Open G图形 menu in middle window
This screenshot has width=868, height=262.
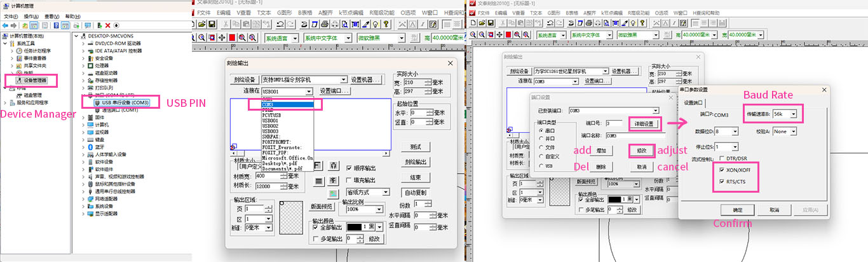pyautogui.click(x=285, y=12)
